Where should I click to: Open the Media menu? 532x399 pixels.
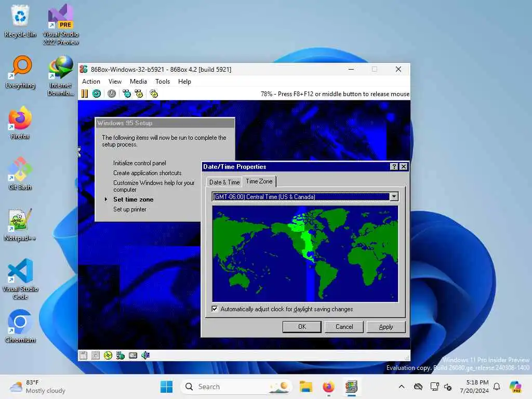[138, 82]
